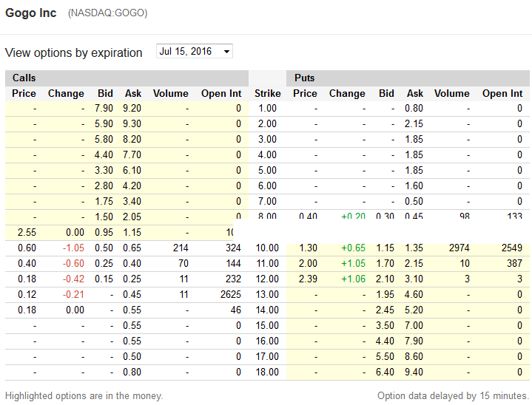532x405 pixels.
Task: Click put bid 5.50 at strike 17.00
Action: pyautogui.click(x=385, y=356)
